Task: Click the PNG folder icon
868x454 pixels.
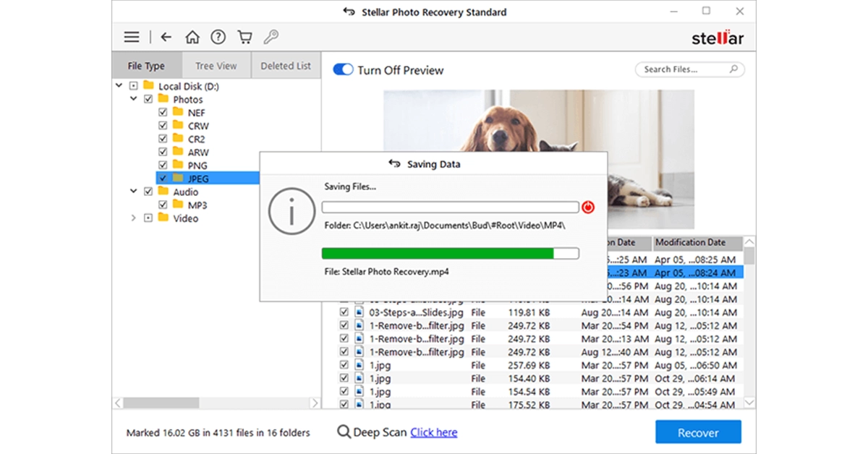Action: [x=178, y=165]
